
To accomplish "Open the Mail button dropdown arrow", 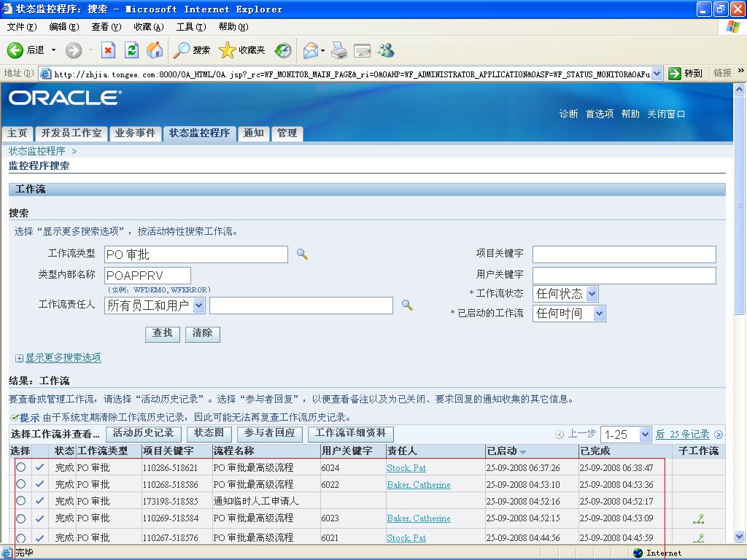I will 322,50.
